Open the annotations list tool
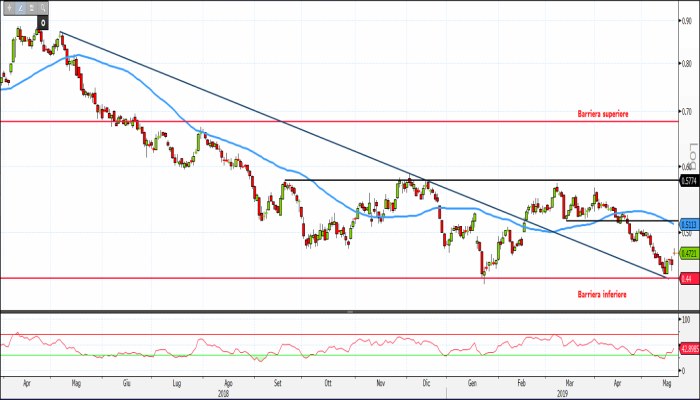 [x=32, y=8]
